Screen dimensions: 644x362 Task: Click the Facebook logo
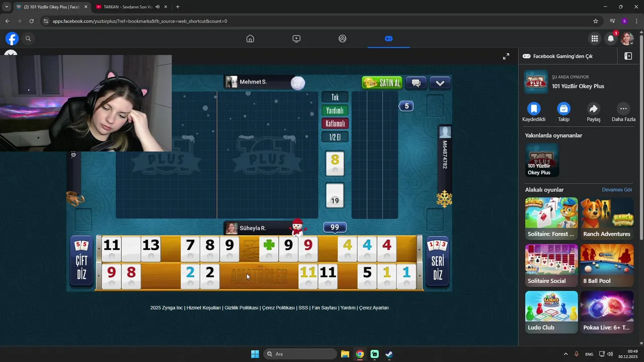(12, 39)
